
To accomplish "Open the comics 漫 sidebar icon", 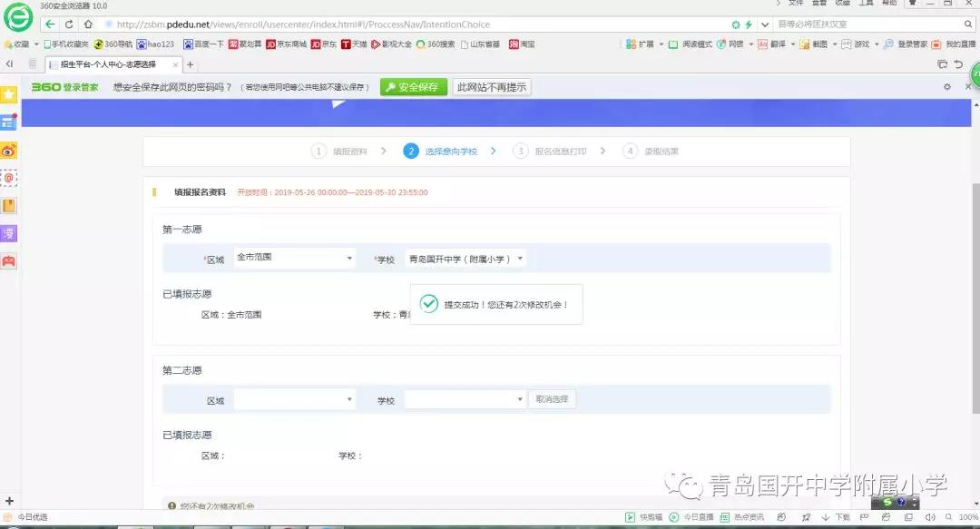I will [9, 233].
